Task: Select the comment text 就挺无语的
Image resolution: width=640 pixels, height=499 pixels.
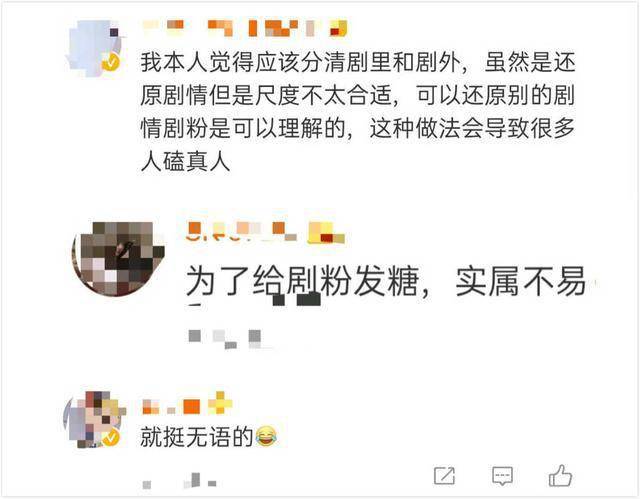Action: coord(197,437)
